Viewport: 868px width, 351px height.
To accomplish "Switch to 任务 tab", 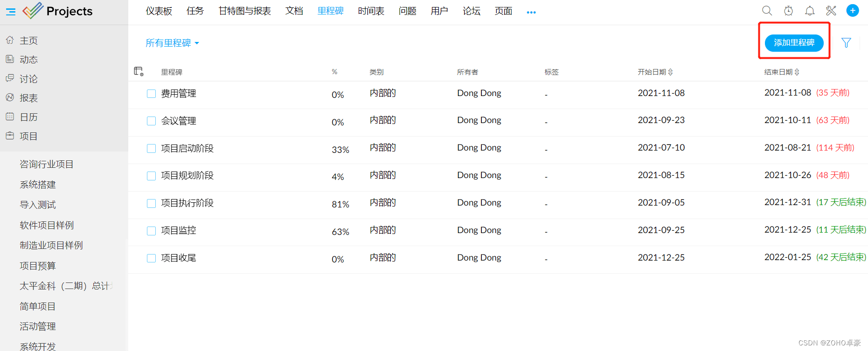I will (195, 11).
